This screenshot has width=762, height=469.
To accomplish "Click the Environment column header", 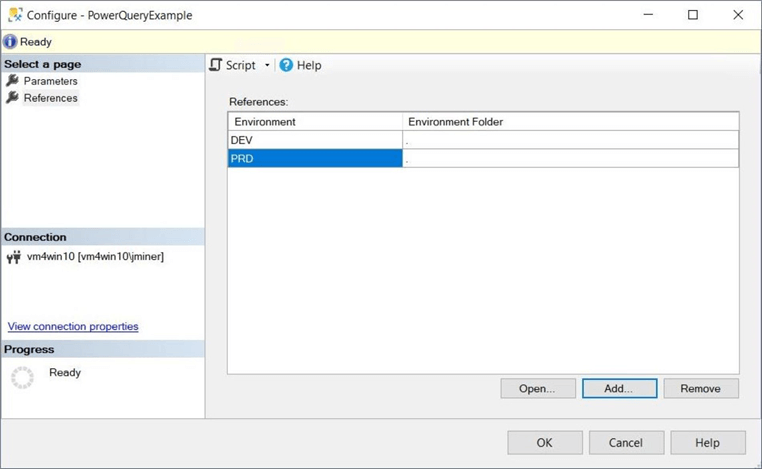I will [x=315, y=122].
